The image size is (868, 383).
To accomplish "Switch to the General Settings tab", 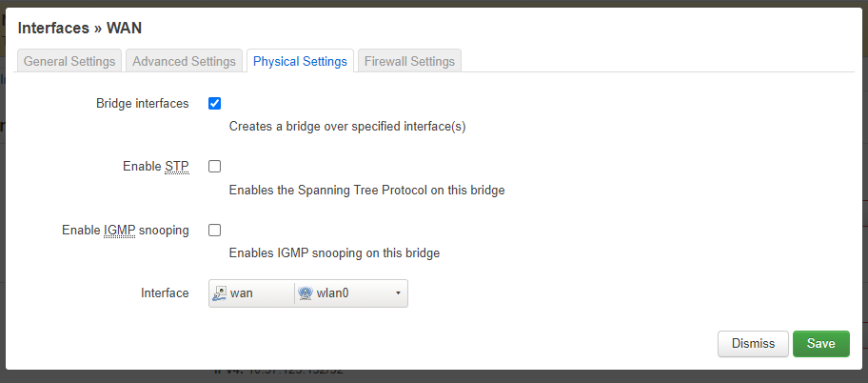I will click(69, 61).
